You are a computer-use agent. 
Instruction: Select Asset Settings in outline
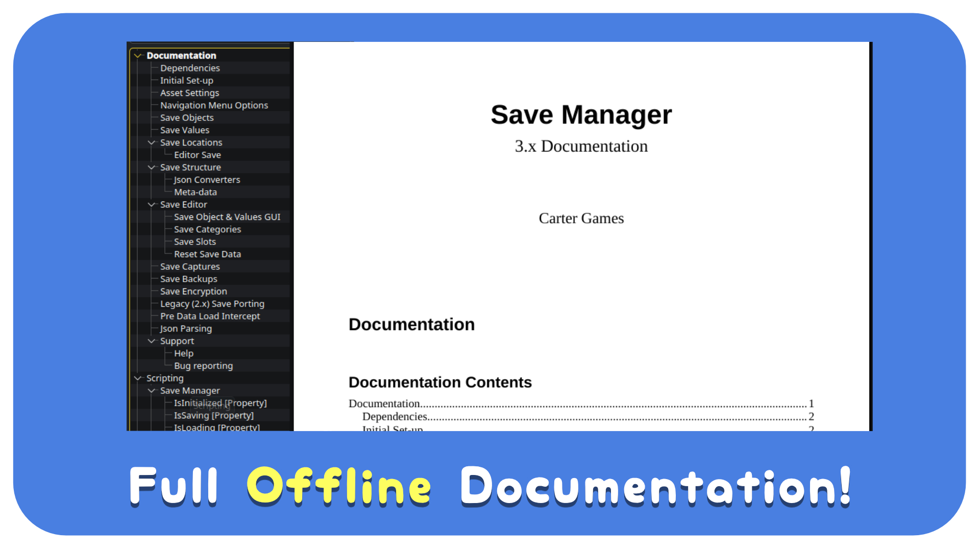click(x=189, y=93)
